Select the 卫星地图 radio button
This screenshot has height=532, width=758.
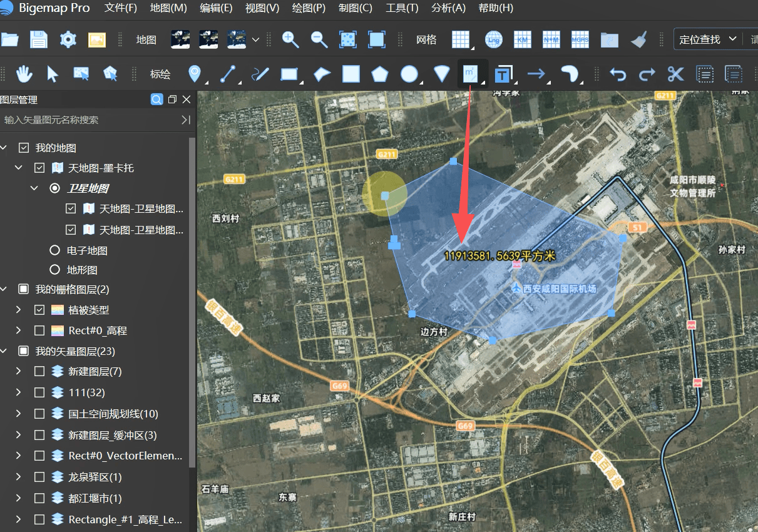(x=54, y=188)
